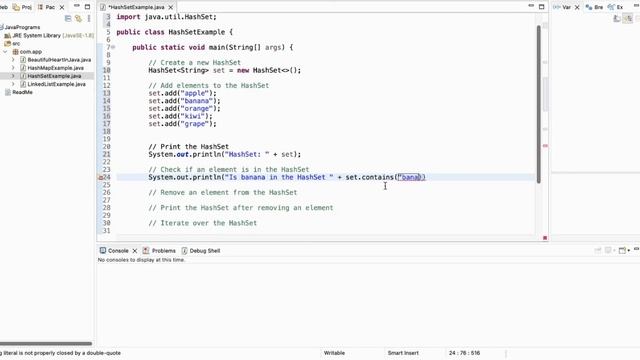Image resolution: width=640 pixels, height=360 pixels.
Task: Expand HashMapExample.java node
Action: [x=13, y=68]
